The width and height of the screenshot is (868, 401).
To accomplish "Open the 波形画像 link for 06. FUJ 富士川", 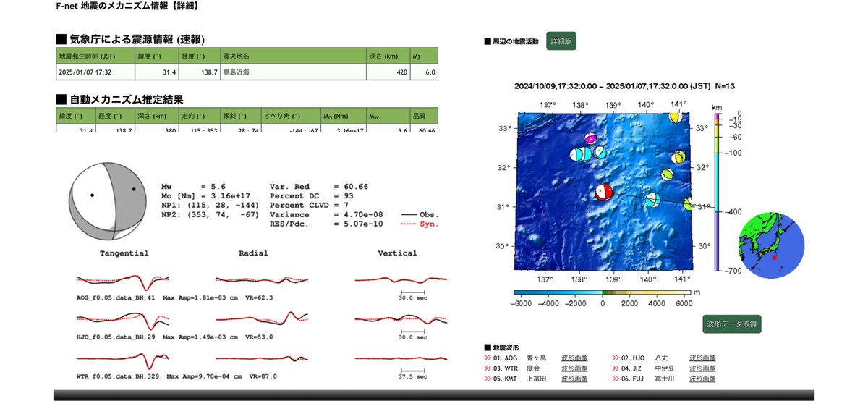I will (x=702, y=379).
